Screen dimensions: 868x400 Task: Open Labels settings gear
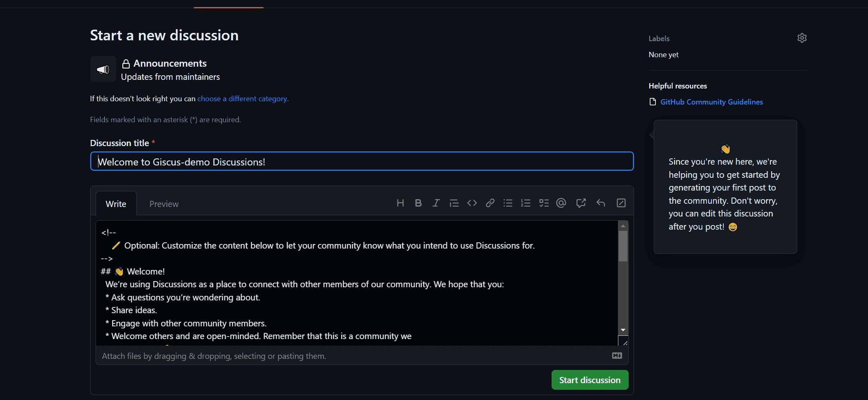coord(802,38)
